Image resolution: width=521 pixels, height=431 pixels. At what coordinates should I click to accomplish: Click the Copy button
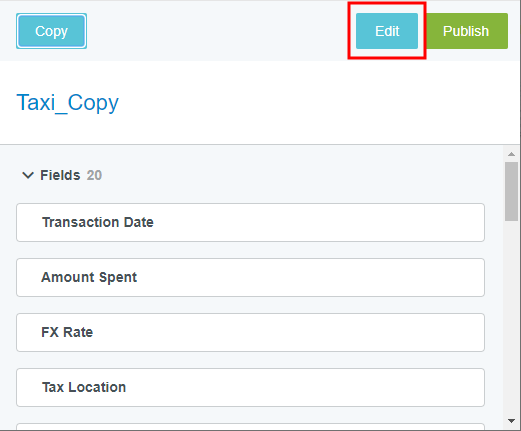[52, 31]
